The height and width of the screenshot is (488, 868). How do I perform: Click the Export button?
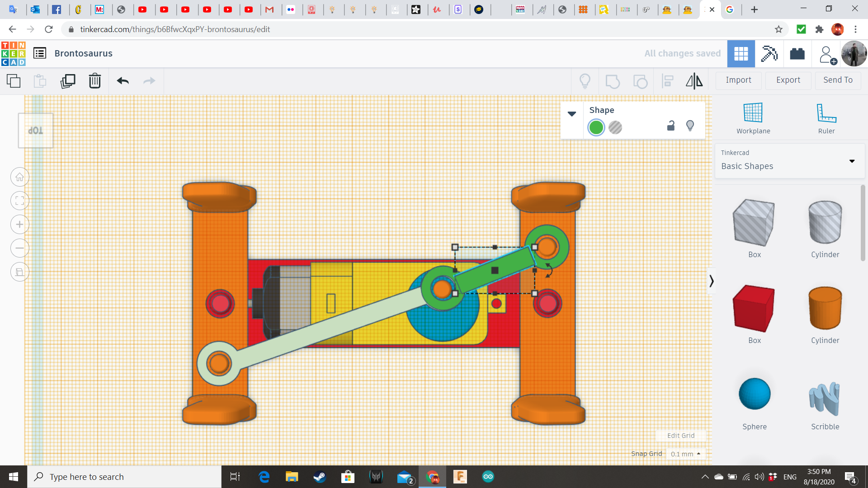coord(788,80)
